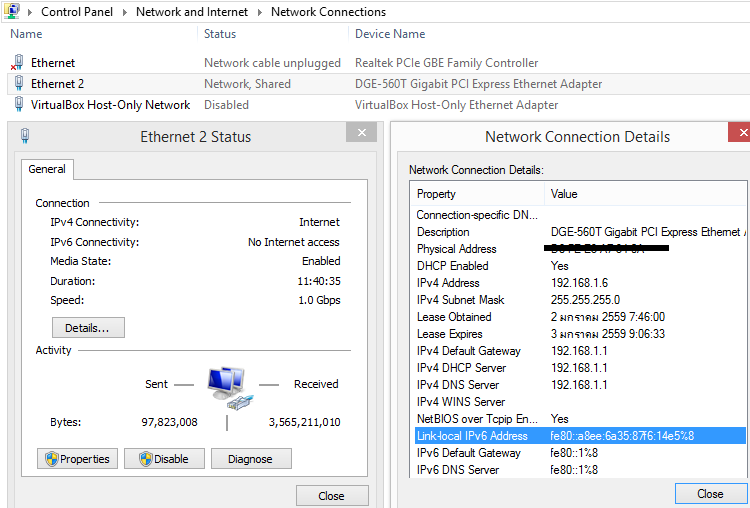Close Network Connection Details with red X
Viewport: 750px width, 508px height.
click(x=741, y=133)
